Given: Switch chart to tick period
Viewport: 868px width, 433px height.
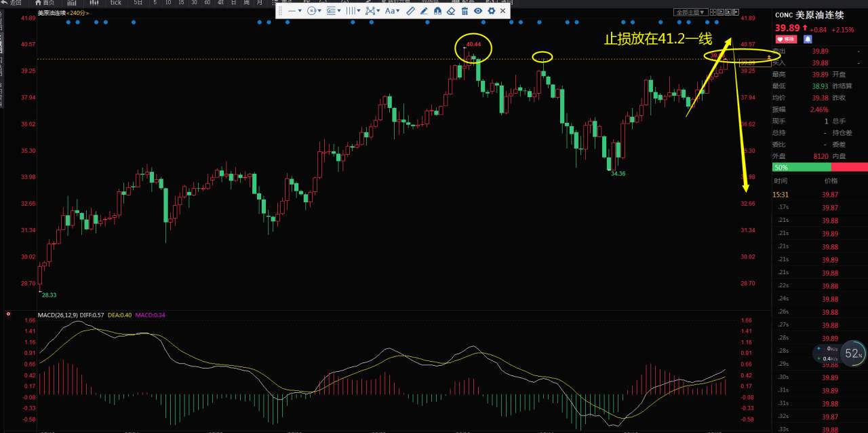Looking at the screenshot, I should [116, 3].
